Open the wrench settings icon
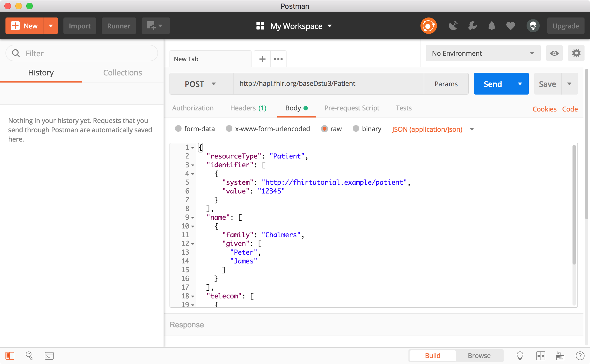The width and height of the screenshot is (590, 364). (472, 26)
